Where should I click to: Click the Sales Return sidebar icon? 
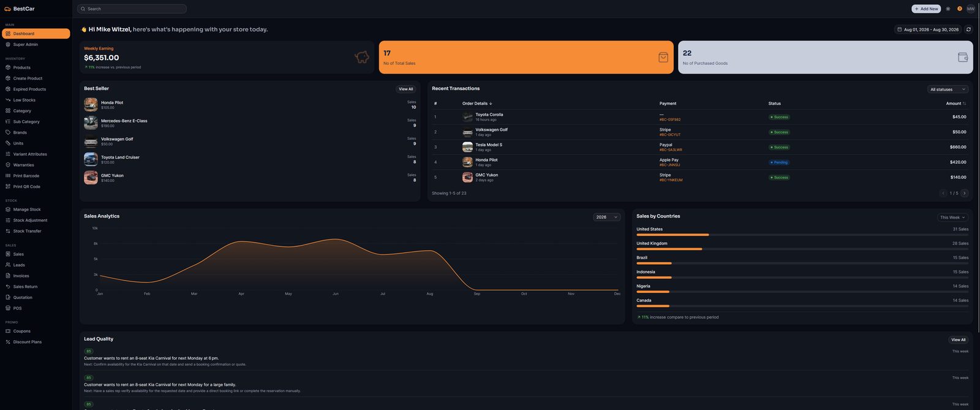click(8, 287)
